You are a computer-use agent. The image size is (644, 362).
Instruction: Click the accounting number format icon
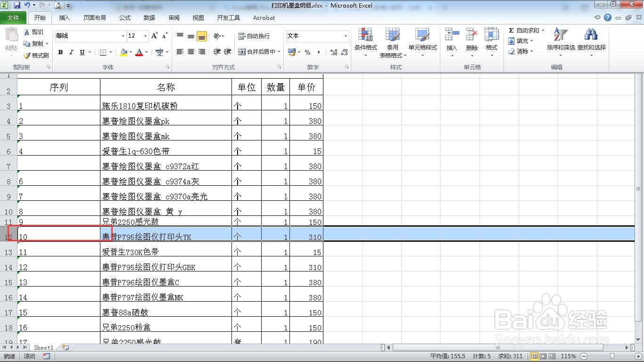292,52
